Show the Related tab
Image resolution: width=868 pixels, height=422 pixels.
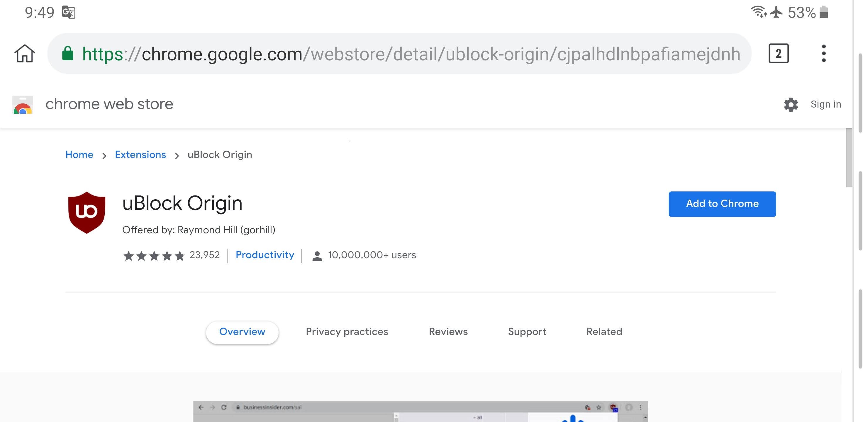(x=604, y=332)
